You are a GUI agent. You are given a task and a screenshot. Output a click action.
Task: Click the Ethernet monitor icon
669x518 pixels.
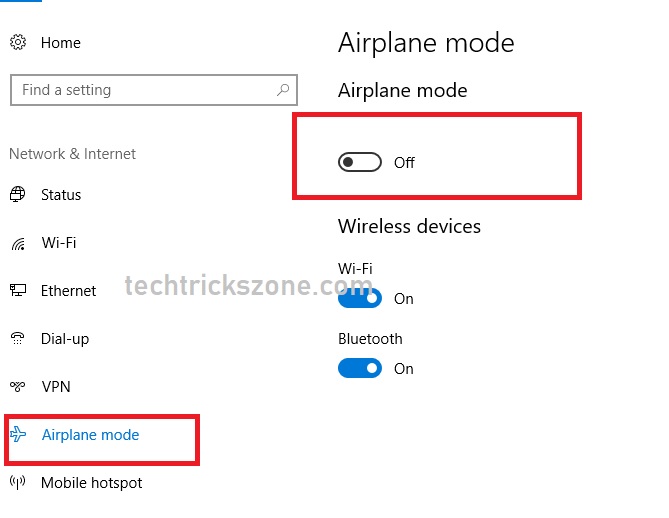point(18,291)
